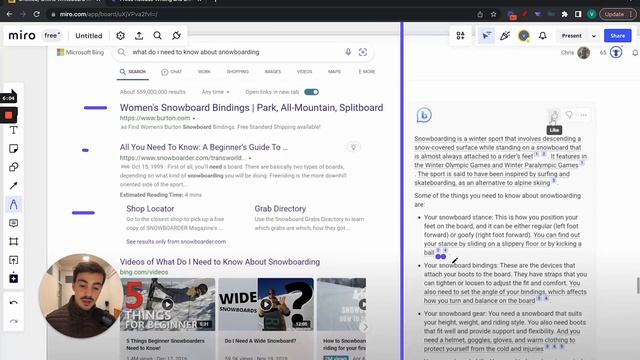Open the MORE tabs menu

click(x=367, y=72)
